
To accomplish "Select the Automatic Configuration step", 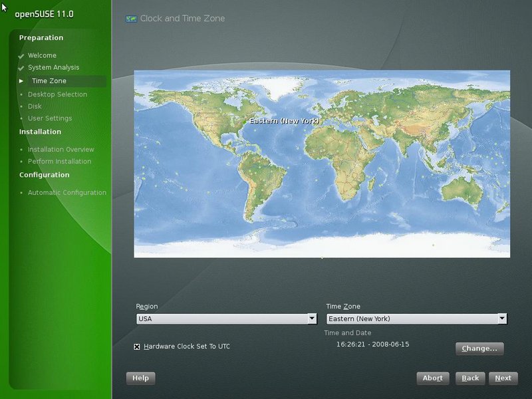I will click(x=67, y=192).
